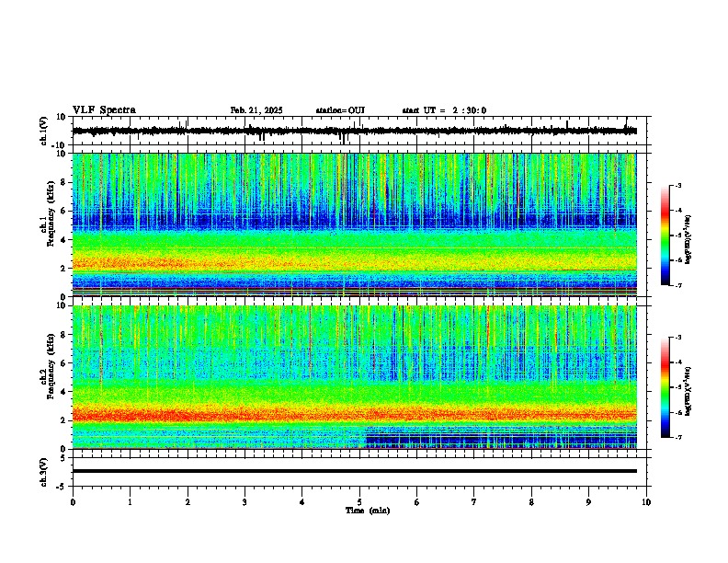Click the "-3" value atop ch.1 colorbar
The image size is (728, 563).
(x=677, y=186)
